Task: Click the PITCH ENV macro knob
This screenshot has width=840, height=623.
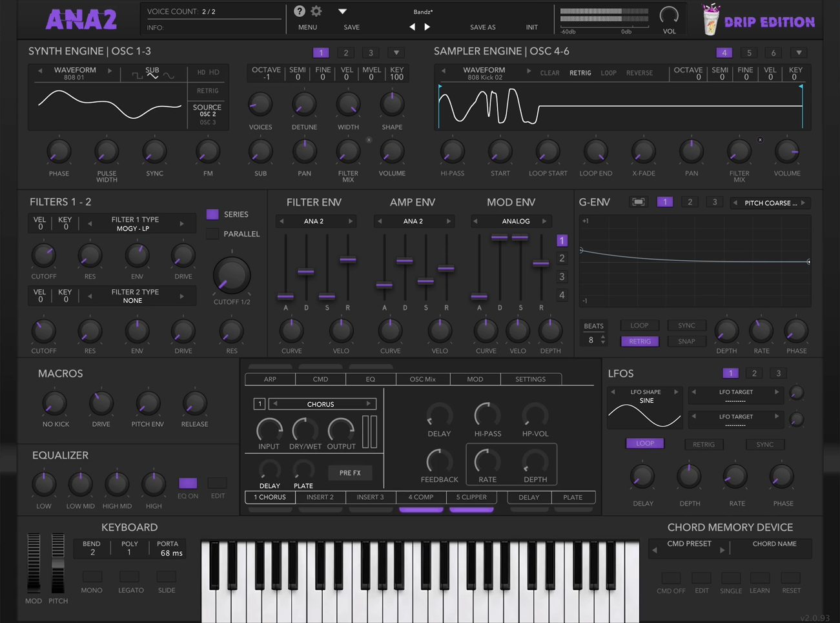Action: click(x=148, y=403)
